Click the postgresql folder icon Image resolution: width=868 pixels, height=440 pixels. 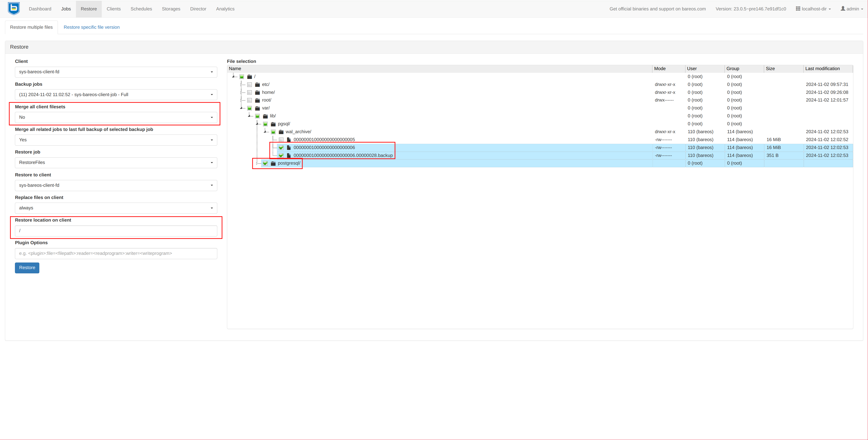[273, 163]
